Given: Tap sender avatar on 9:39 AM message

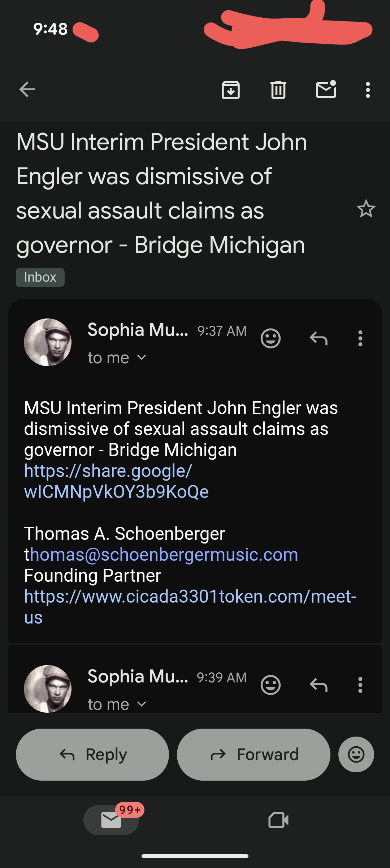Looking at the screenshot, I should tap(48, 689).
